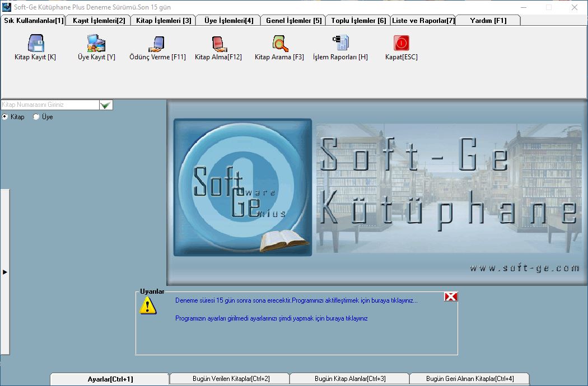Image resolution: width=588 pixels, height=386 pixels.
Task: Close the Soft-Ge Kütüphane window
Action: click(x=575, y=7)
